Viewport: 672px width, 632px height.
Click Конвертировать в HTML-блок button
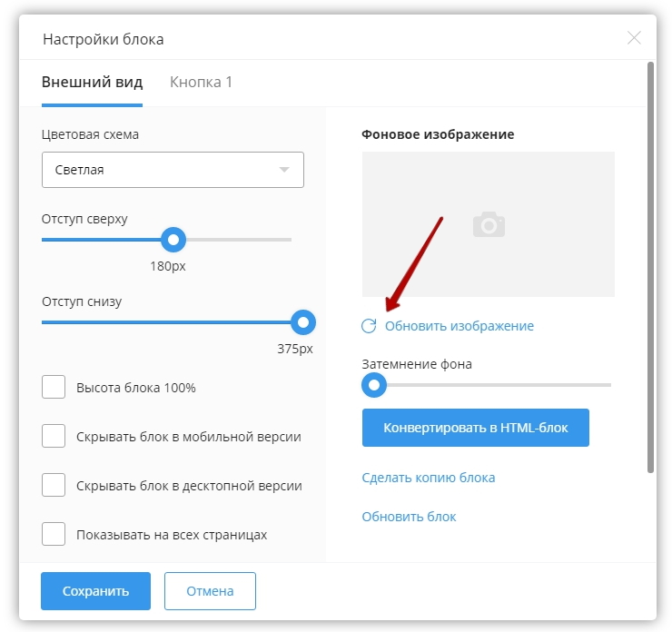click(475, 428)
